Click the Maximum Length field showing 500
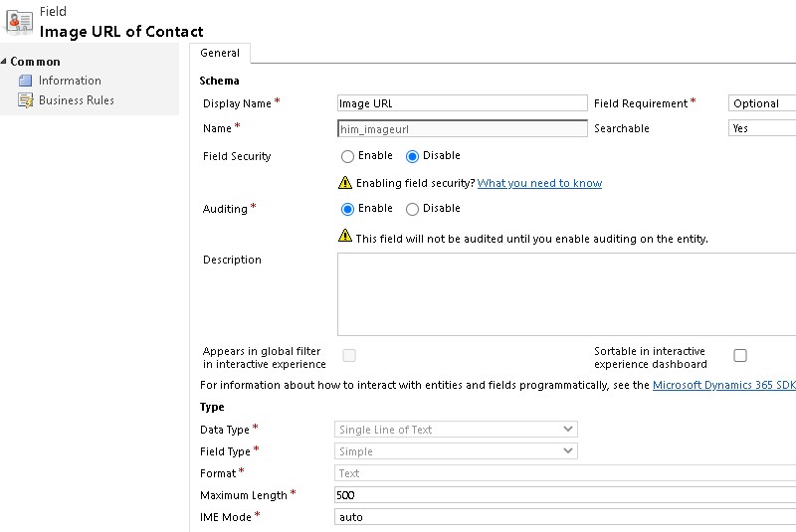This screenshot has width=796, height=532. [x=565, y=495]
